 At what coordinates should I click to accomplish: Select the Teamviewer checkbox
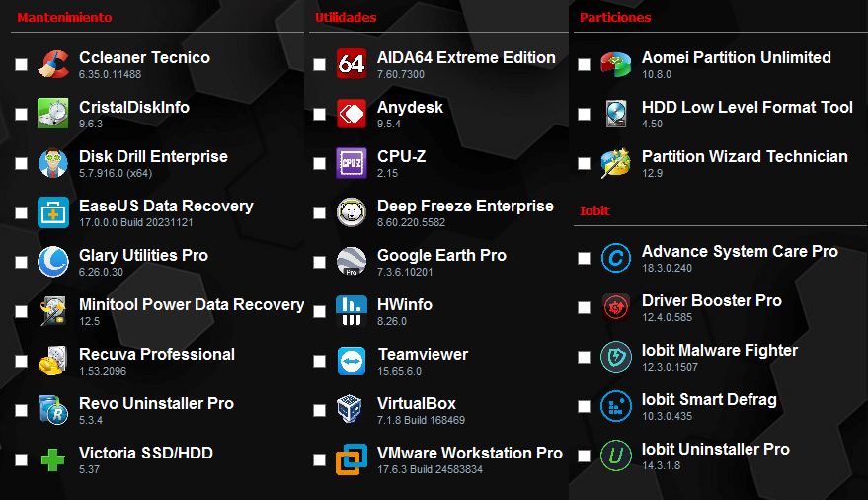(x=319, y=361)
